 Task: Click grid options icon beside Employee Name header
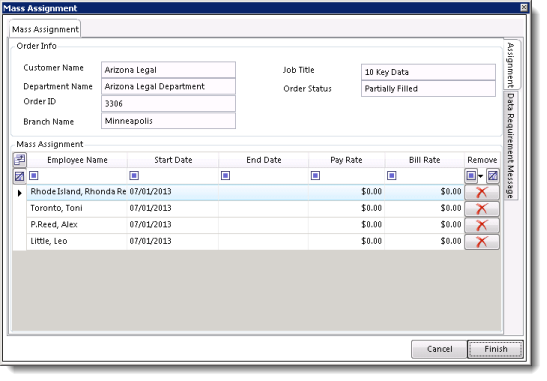point(20,160)
